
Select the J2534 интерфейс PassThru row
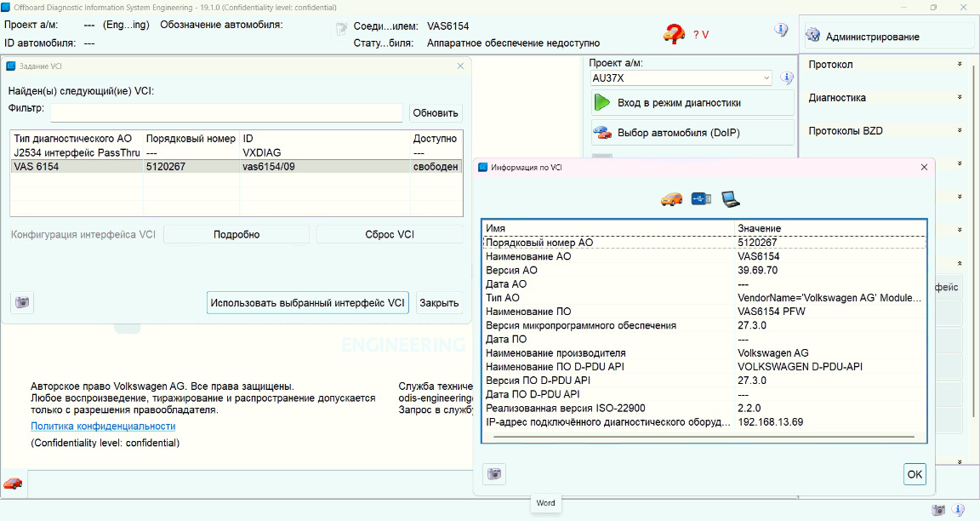236,152
